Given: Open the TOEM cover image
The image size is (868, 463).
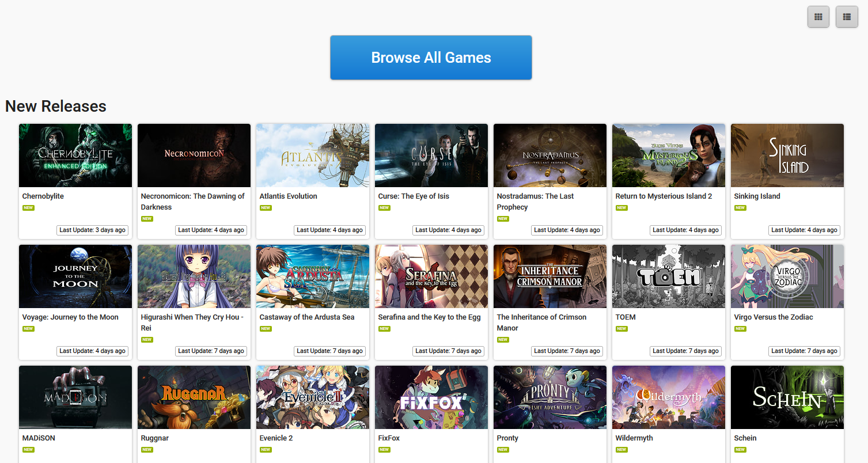Looking at the screenshot, I should 669,276.
